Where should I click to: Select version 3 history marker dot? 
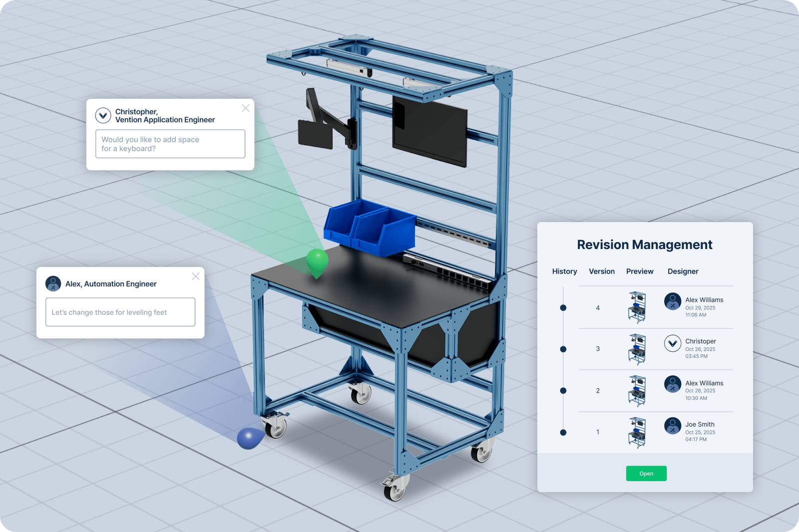563,349
